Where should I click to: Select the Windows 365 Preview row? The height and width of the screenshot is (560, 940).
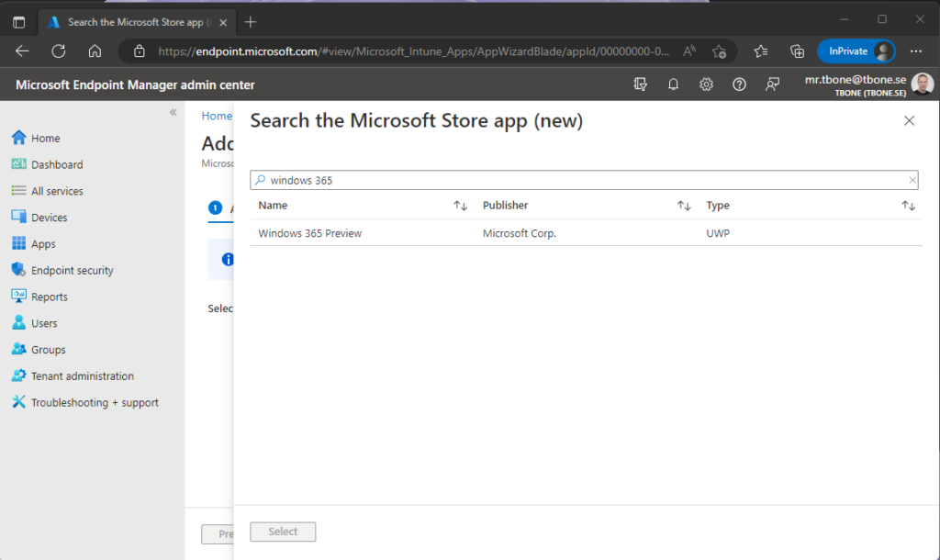pos(586,233)
